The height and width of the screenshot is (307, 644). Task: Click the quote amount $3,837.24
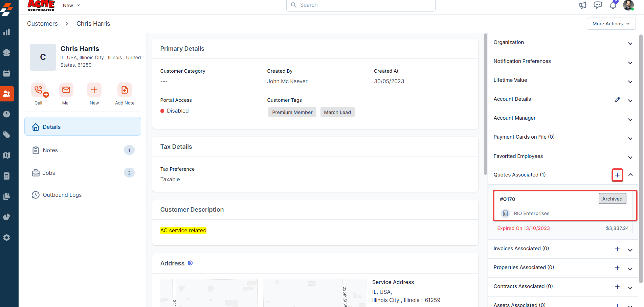point(617,228)
